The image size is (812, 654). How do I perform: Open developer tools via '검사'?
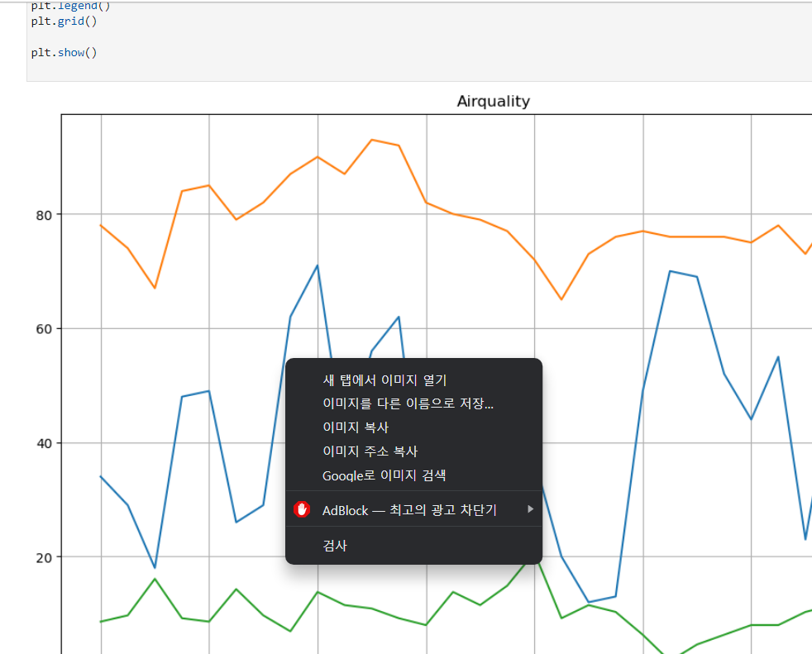[334, 545]
